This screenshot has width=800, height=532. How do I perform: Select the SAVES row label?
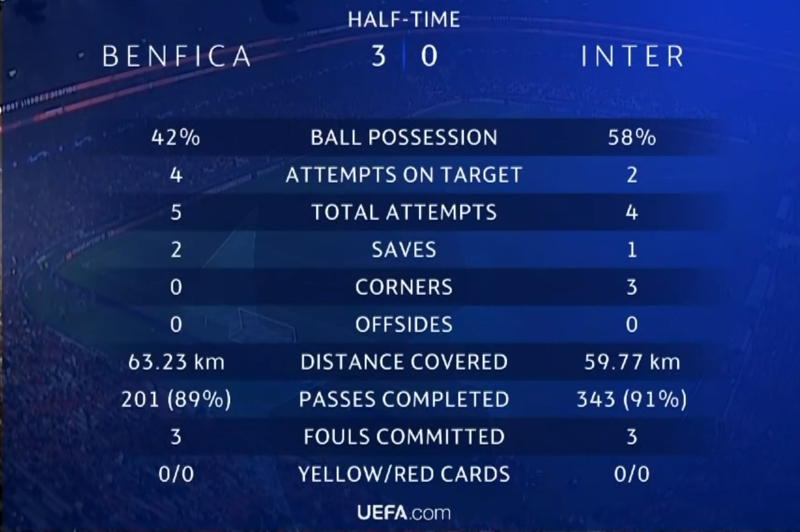pyautogui.click(x=404, y=249)
